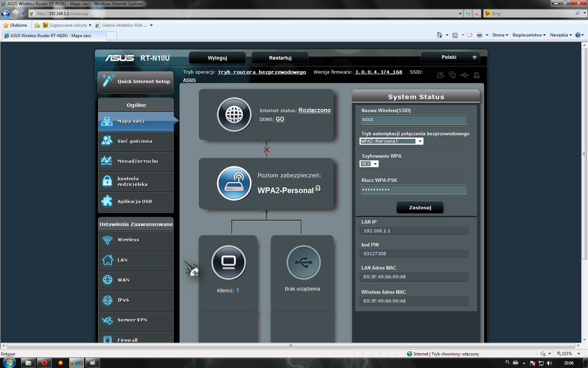
Task: Open the Strona menu
Action: 500,35
